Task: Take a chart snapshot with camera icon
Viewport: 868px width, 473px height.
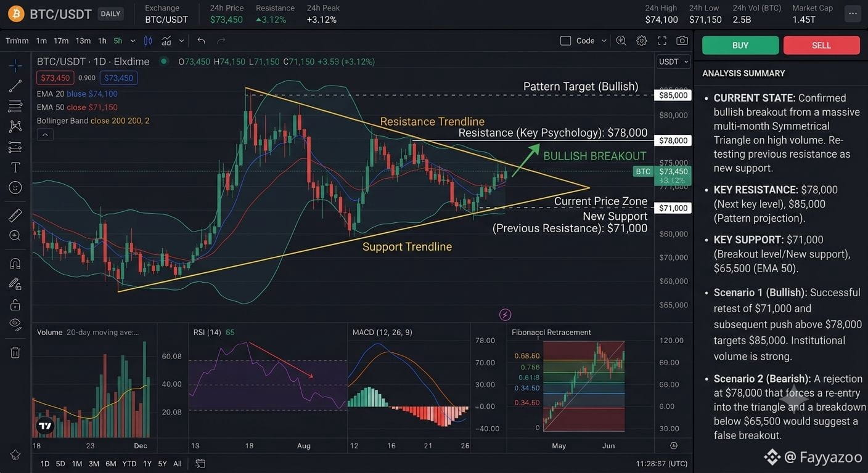Action: tap(682, 41)
